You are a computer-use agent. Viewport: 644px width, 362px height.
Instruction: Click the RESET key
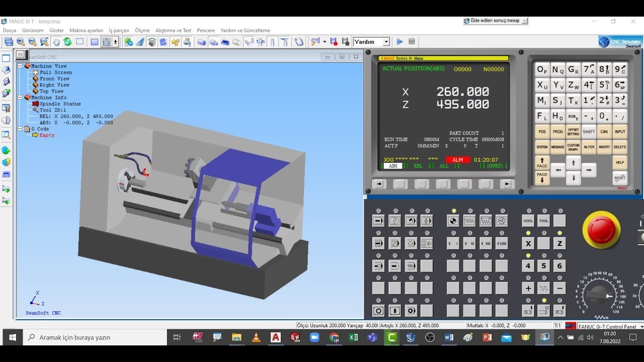tap(620, 178)
